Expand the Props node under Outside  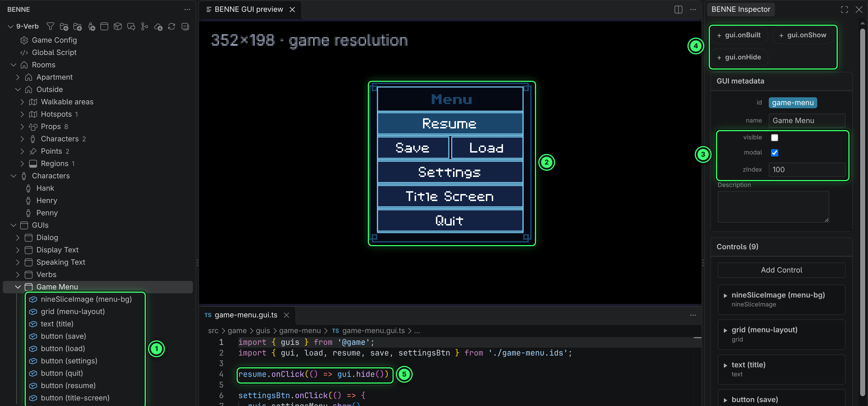coord(22,127)
